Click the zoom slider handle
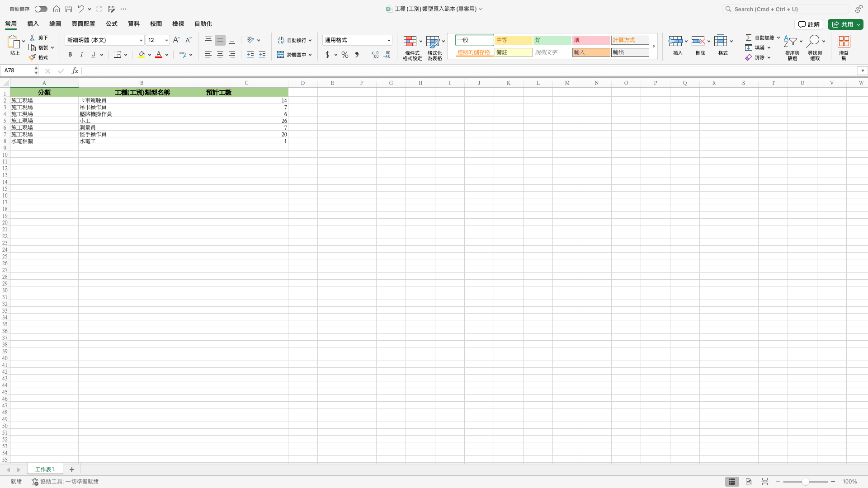 pos(805,482)
